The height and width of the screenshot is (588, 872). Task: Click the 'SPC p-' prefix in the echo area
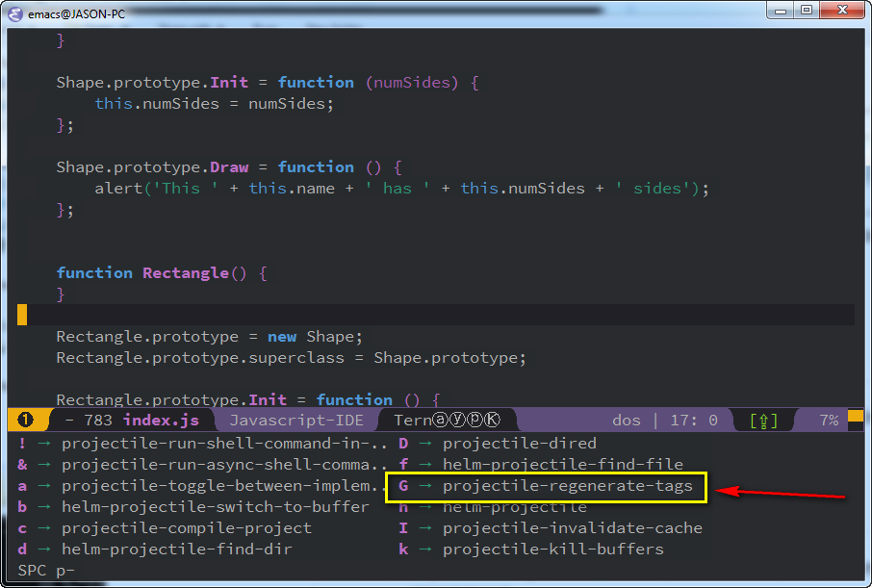click(x=46, y=571)
